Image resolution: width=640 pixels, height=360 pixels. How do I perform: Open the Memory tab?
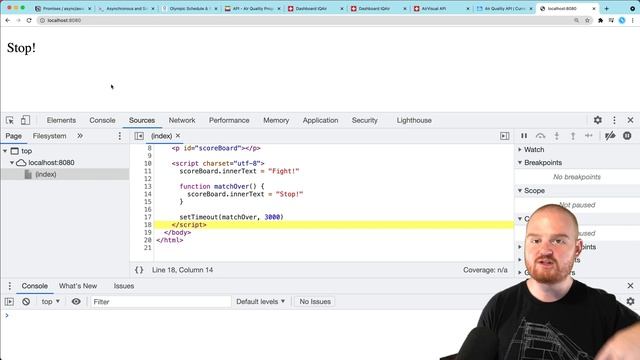pos(276,120)
